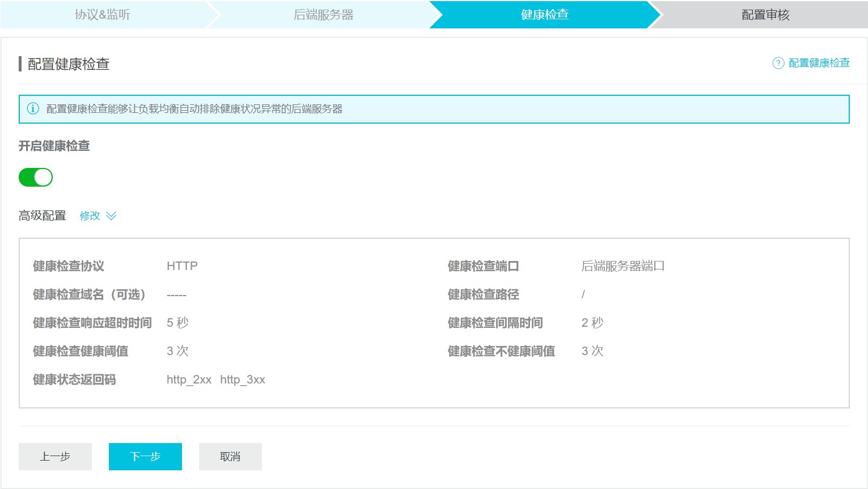Click the HTTP protocol value
This screenshot has height=489, width=868.
point(182,266)
